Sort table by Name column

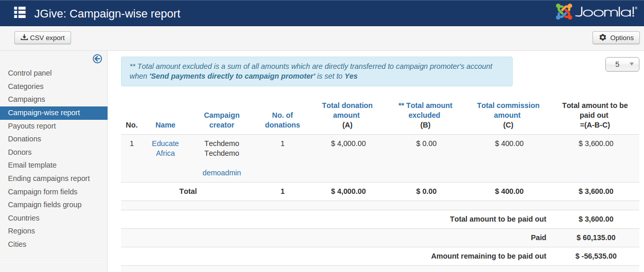pos(165,125)
